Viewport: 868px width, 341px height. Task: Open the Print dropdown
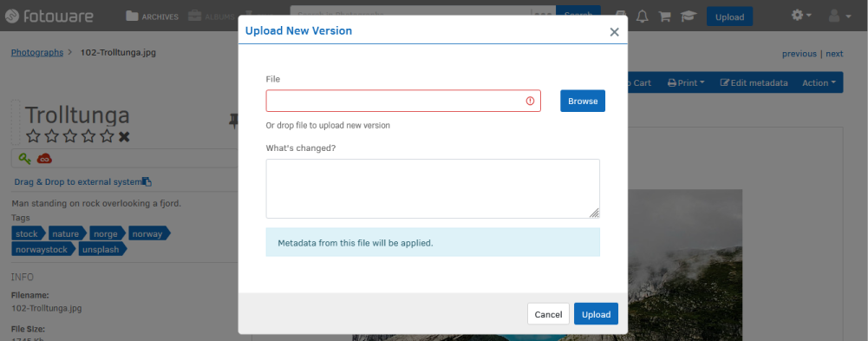coord(686,82)
